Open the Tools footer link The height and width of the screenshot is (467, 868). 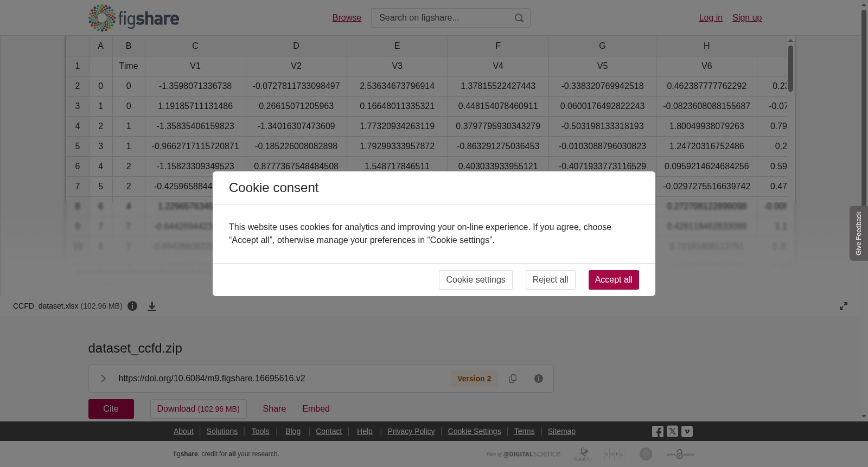(260, 431)
